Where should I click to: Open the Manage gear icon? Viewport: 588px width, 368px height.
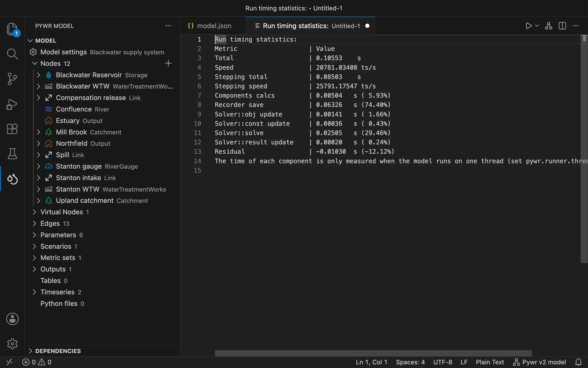[x=12, y=344]
